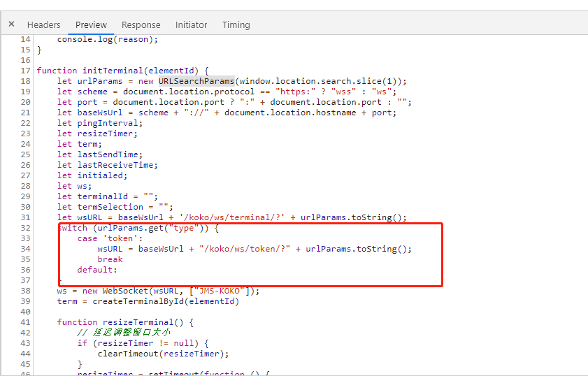Click the 'let baseWsUrl' declaration line
The width and height of the screenshot is (588, 376).
tap(227, 113)
